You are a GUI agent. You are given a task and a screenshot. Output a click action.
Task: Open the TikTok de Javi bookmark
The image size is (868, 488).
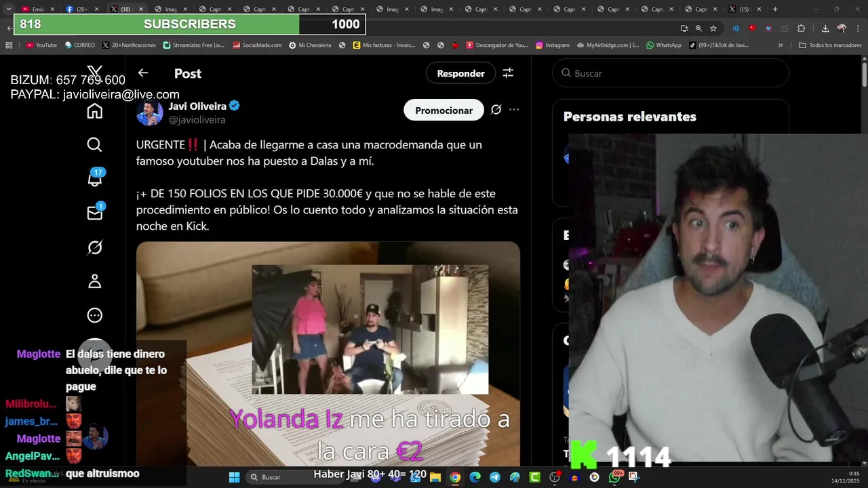(718, 45)
